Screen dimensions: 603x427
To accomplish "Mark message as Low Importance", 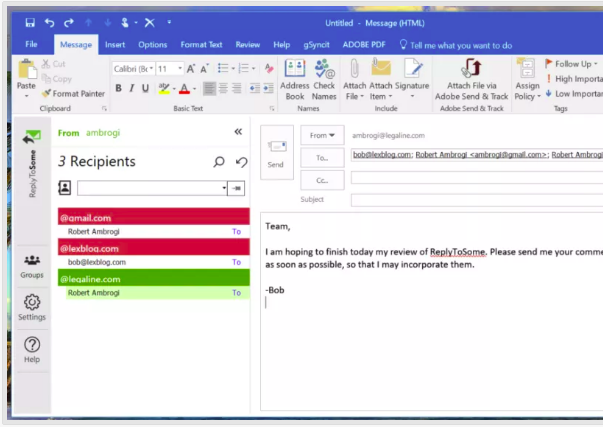I will 574,93.
